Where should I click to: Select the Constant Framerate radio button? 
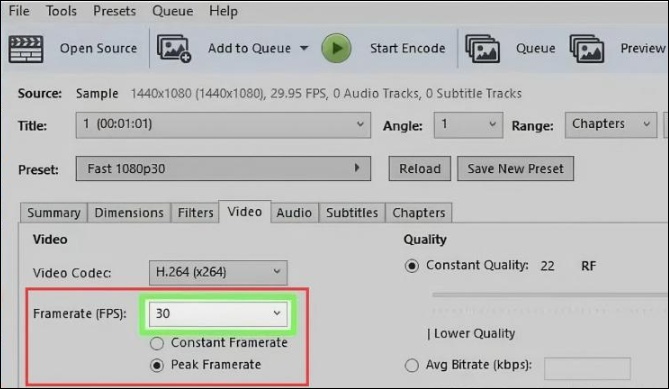coord(157,343)
